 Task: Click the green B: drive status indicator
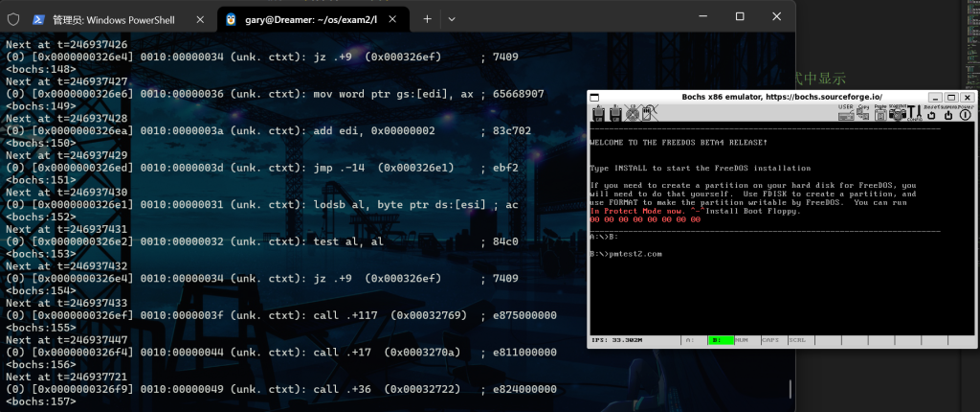coord(720,340)
